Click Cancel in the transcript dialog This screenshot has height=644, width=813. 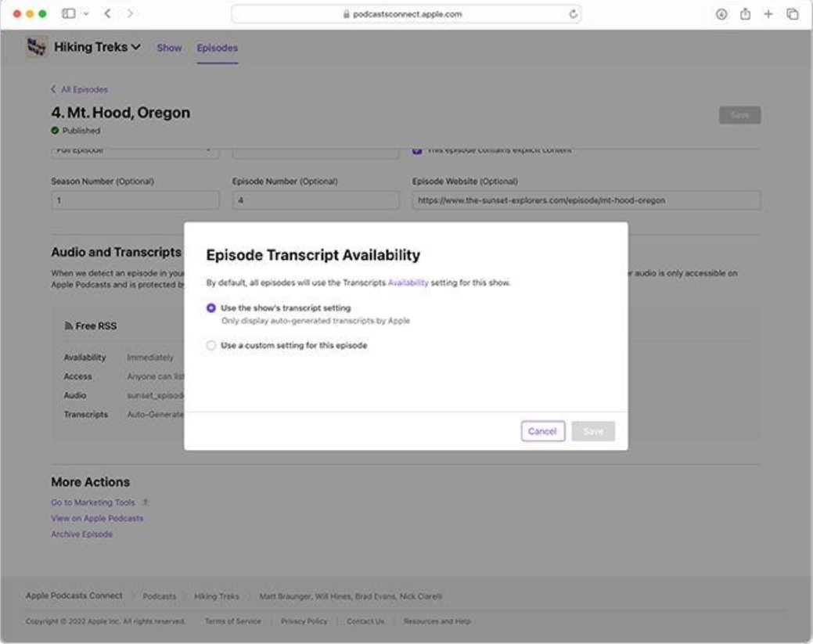click(542, 431)
